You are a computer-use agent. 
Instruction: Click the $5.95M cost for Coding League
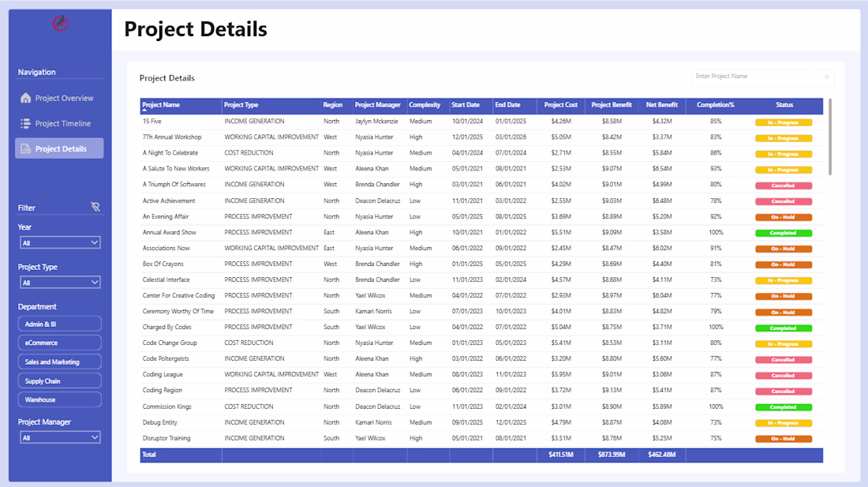[x=561, y=374]
